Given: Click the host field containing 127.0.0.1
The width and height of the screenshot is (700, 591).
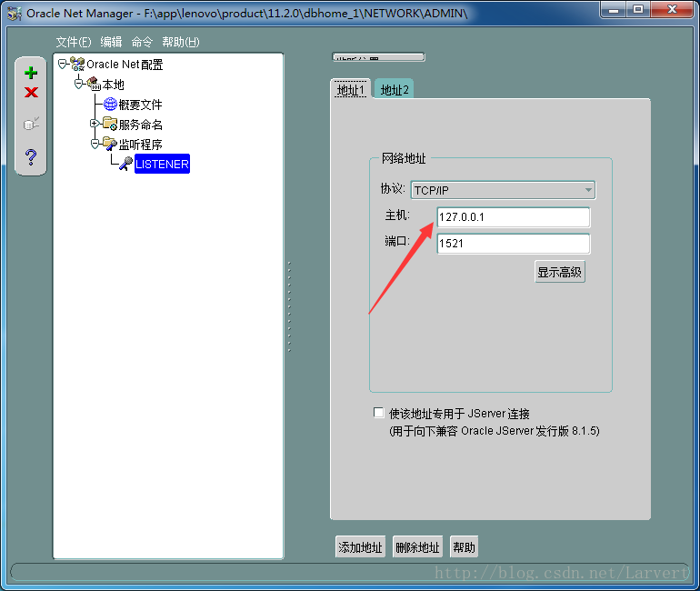Looking at the screenshot, I should coord(514,217).
